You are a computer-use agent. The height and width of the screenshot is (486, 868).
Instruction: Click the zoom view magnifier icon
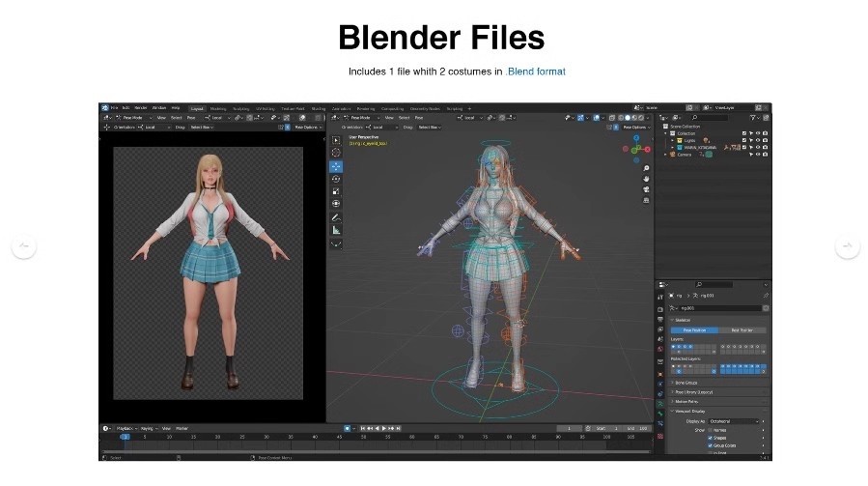[x=646, y=168]
